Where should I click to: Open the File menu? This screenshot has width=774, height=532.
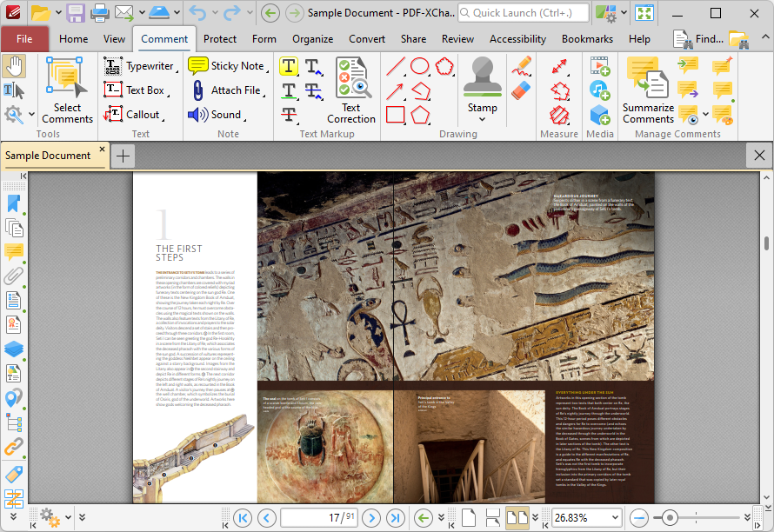tap(24, 39)
